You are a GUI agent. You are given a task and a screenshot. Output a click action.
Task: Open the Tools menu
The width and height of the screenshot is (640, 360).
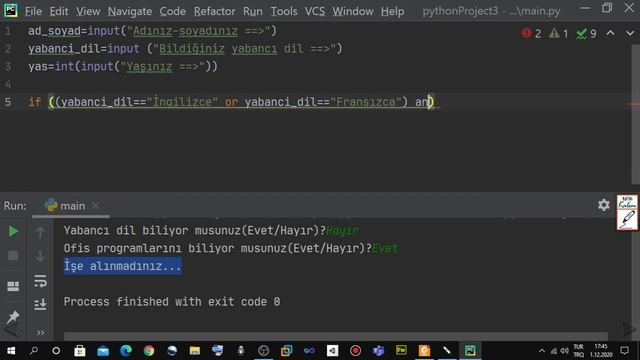pos(284,11)
